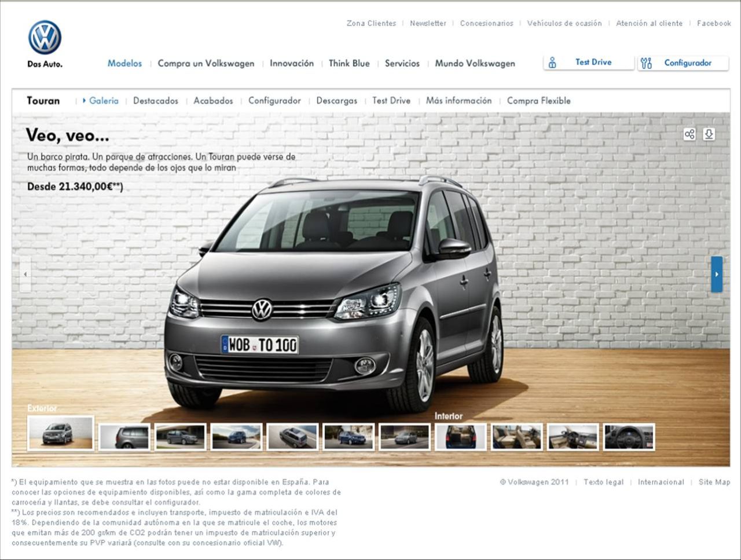Click the download icon on the gallery image
Image resolution: width=741 pixels, height=560 pixels.
tap(709, 134)
